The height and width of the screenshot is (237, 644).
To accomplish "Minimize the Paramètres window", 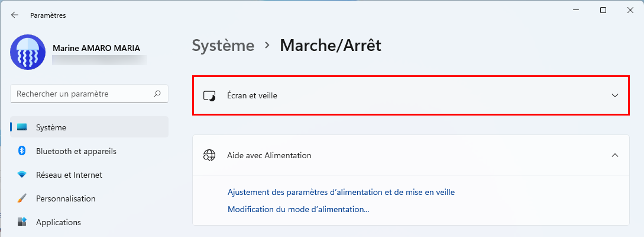I will pyautogui.click(x=576, y=10).
